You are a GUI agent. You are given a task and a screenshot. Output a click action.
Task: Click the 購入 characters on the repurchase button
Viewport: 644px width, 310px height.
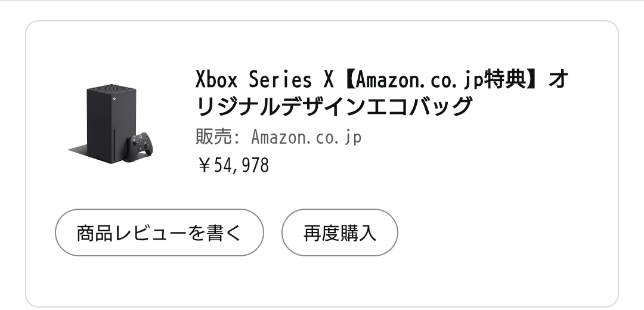click(358, 232)
